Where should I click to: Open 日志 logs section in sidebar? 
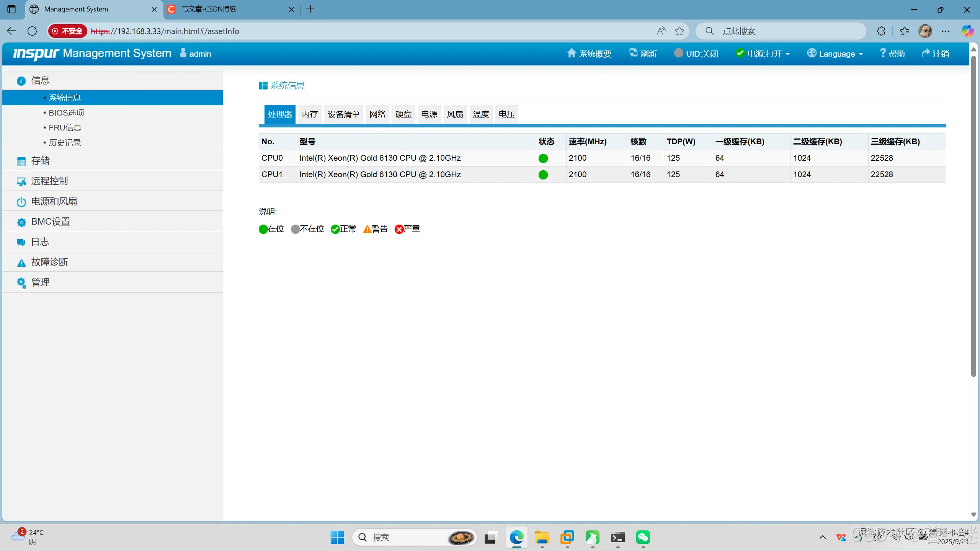click(x=40, y=242)
